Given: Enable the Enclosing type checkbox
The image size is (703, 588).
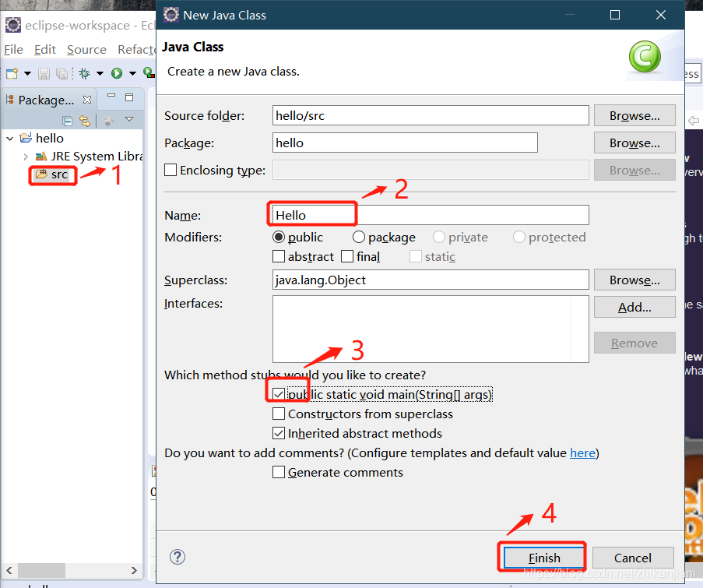Looking at the screenshot, I should [170, 170].
